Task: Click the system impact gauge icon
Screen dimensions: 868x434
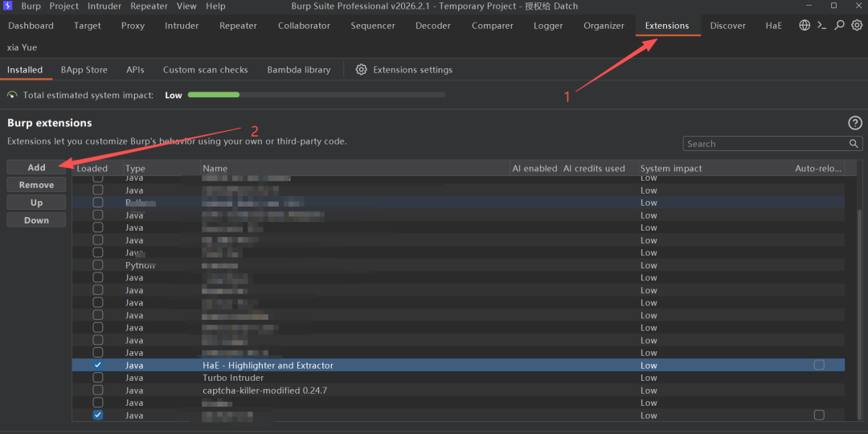Action: (x=12, y=95)
